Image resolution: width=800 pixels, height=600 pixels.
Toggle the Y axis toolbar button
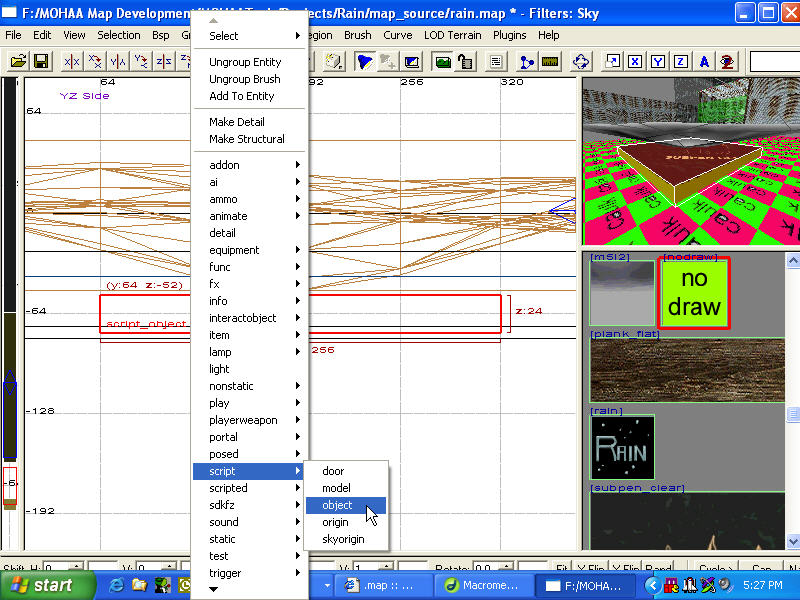point(657,62)
